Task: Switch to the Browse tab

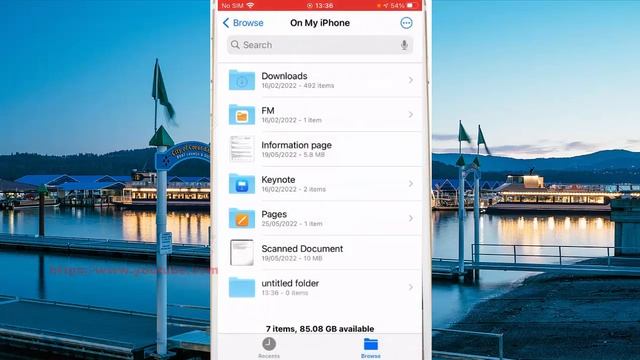Action: click(x=371, y=348)
